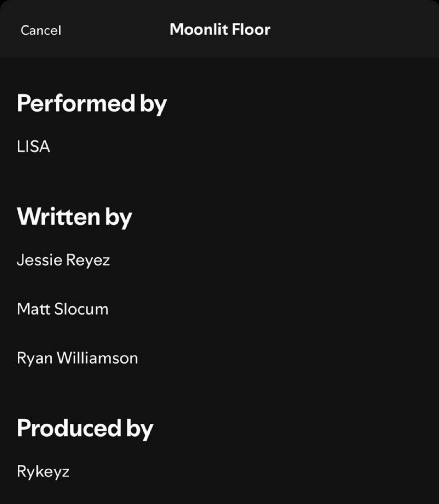Open songwriter Jessie Reyez's credit
This screenshot has width=439, height=504.
pos(63,260)
